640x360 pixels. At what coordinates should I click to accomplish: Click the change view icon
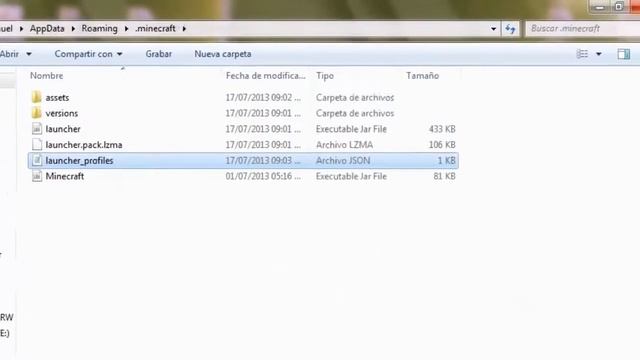pos(582,54)
